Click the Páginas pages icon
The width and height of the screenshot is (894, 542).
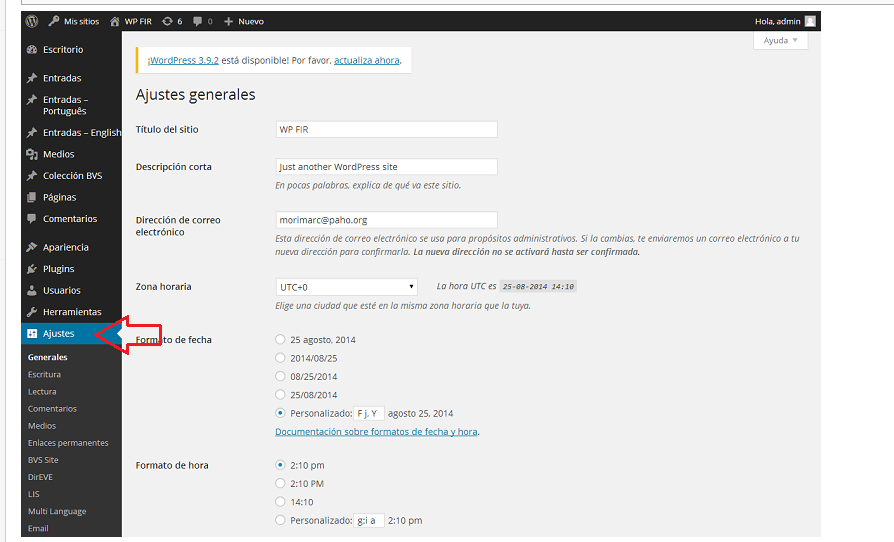click(x=32, y=197)
